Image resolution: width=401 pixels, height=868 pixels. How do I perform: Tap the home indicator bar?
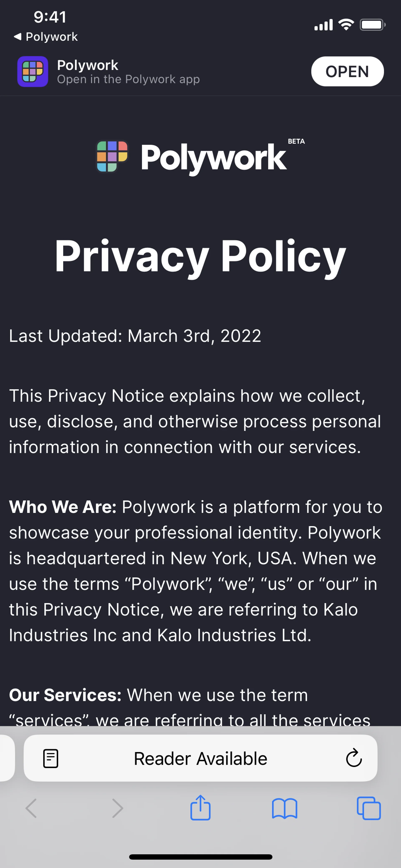coord(200,857)
